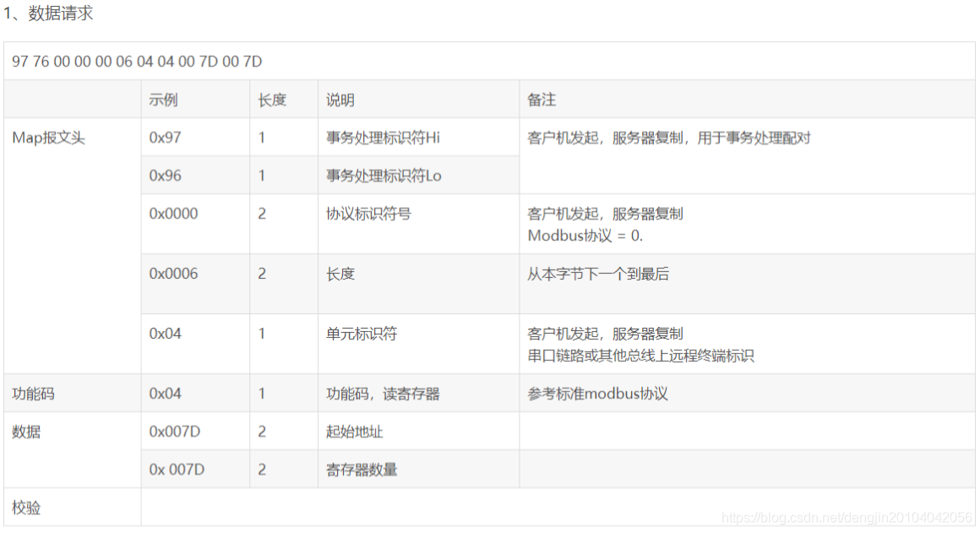This screenshot has width=980, height=533.
Task: Click '0x04' in the 单元标识符 row
Action: [165, 334]
